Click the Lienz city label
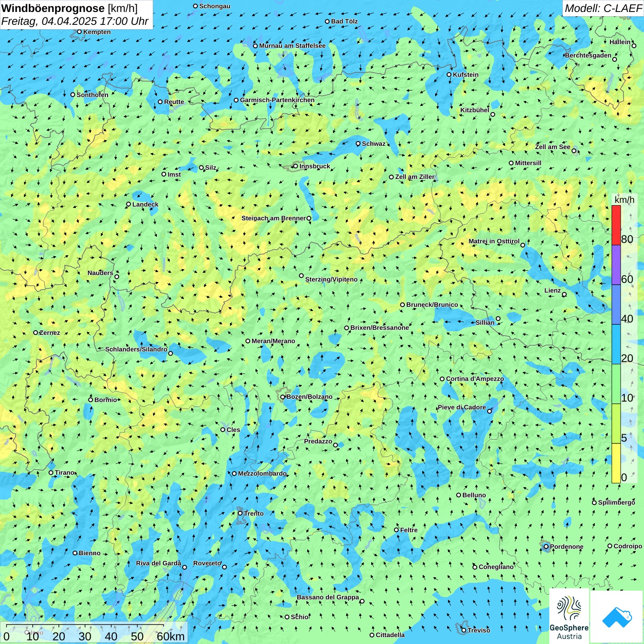This screenshot has height=644, width=644. pos(552,290)
